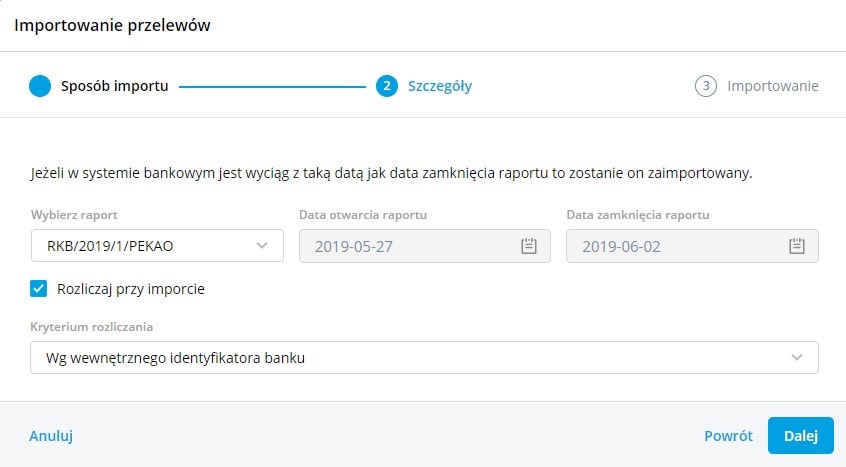Expand the Wybierz raport dropdown chevron

pyautogui.click(x=262, y=246)
